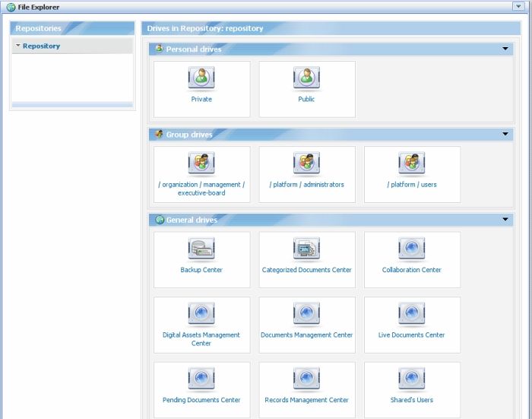532x419 pixels.
Task: Click the General drives section title
Action: coord(192,220)
